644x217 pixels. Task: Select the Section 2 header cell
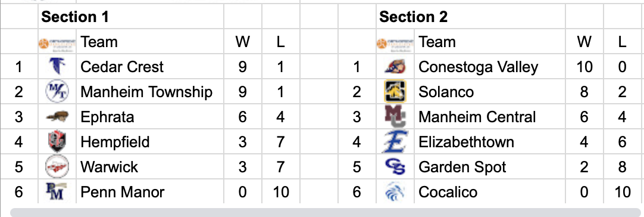[x=471, y=17]
